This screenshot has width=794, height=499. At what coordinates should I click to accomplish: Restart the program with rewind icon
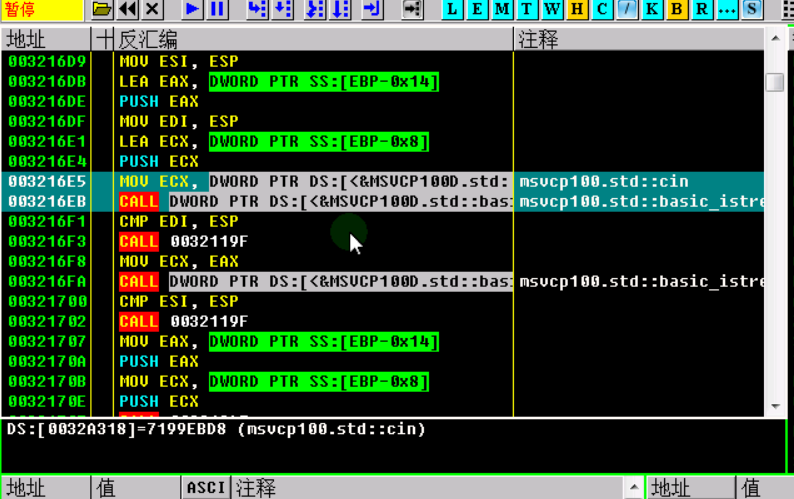coord(127,10)
